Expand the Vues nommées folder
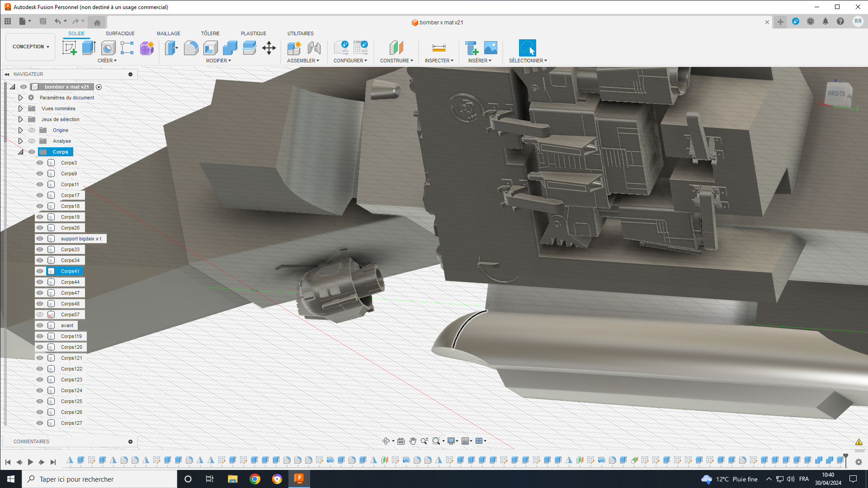Image resolution: width=868 pixels, height=488 pixels. tap(20, 108)
